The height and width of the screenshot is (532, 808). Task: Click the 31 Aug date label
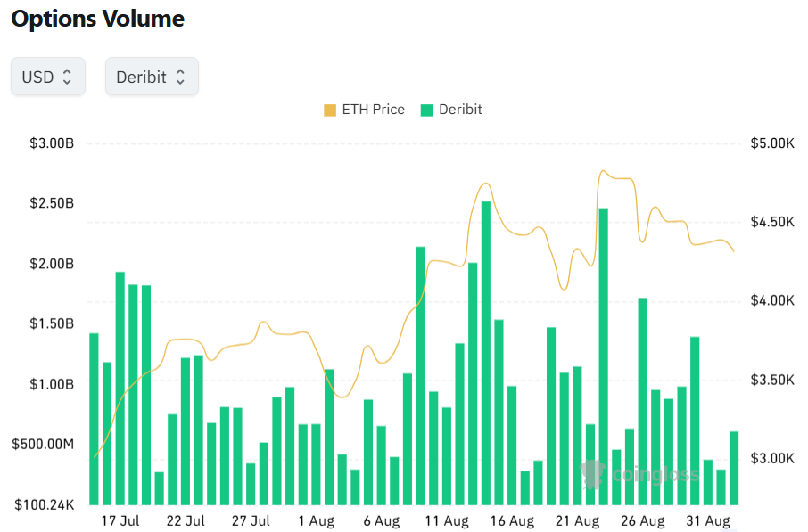coord(708,521)
